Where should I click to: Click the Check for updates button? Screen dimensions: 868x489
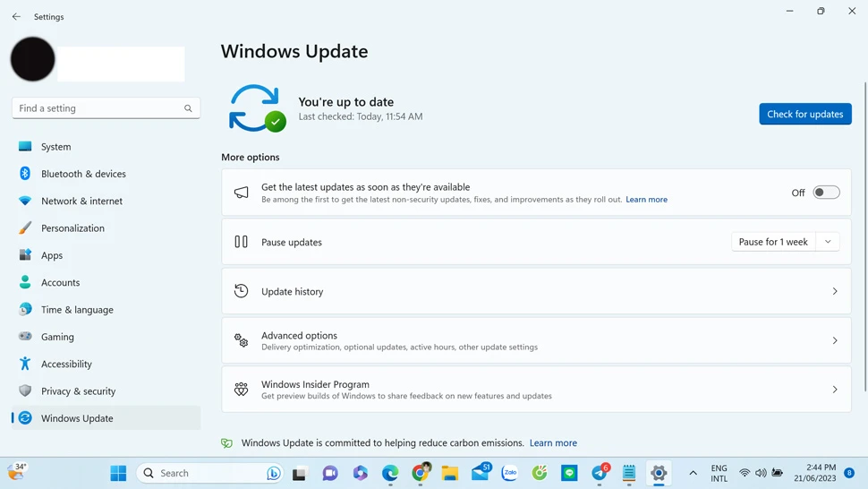804,114
